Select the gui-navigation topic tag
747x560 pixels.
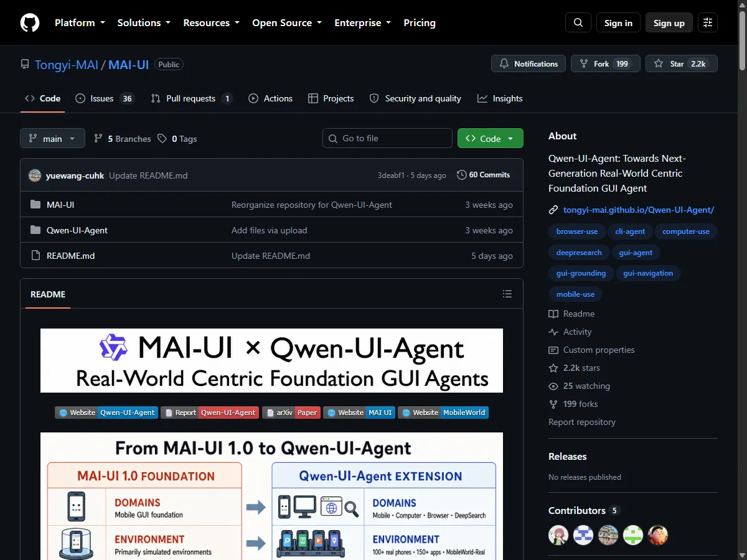click(648, 273)
